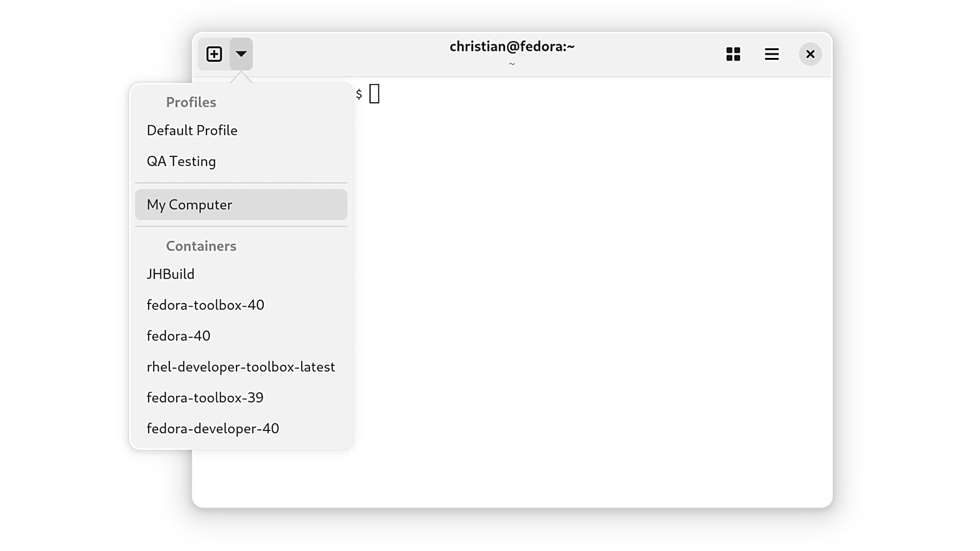
Task: Launch the fedora-toolbox-40 container
Action: [x=241, y=305]
